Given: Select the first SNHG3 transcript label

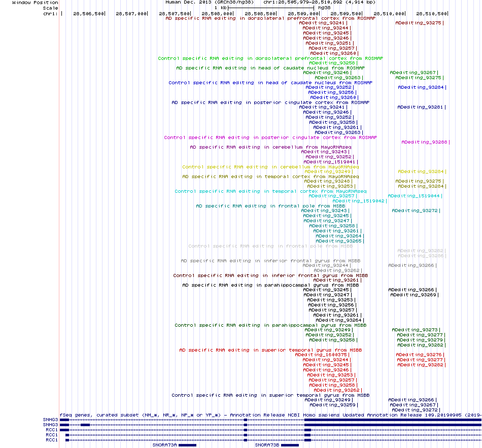Looking at the screenshot, I should tap(50, 420).
